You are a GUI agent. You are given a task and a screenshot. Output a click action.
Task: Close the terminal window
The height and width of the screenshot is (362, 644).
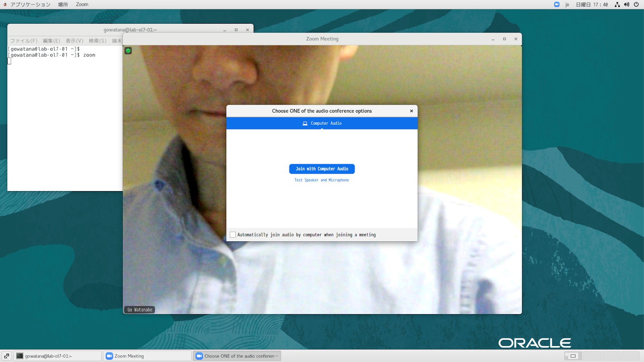tap(248, 30)
